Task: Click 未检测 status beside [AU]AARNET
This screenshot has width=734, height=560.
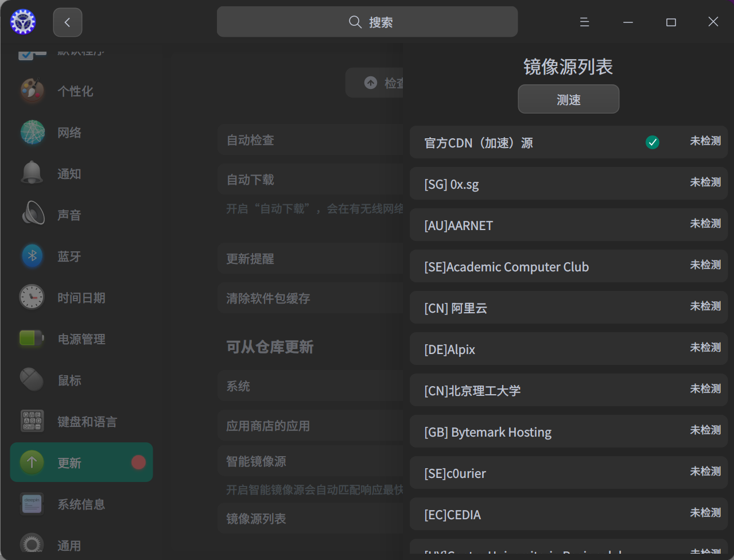Action: (705, 223)
